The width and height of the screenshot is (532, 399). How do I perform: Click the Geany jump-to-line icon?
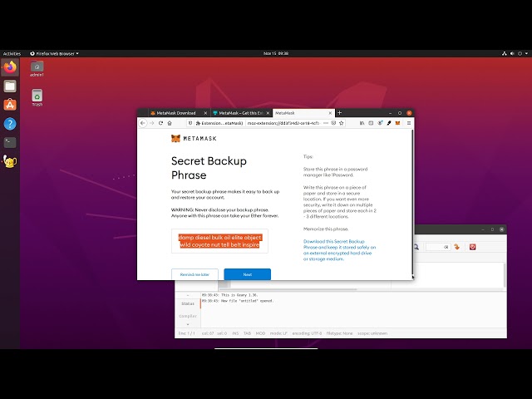456,247
